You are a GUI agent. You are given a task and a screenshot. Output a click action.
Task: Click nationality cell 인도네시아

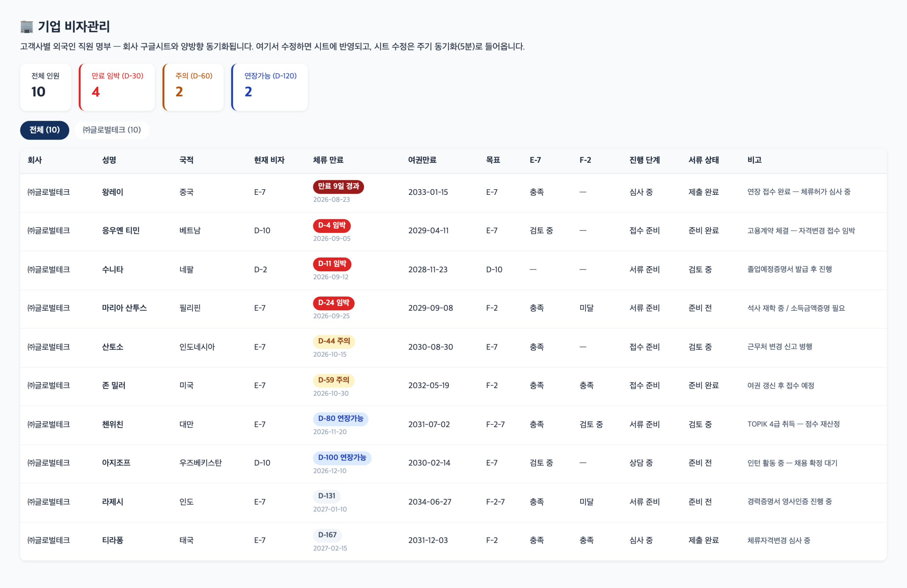(x=197, y=347)
